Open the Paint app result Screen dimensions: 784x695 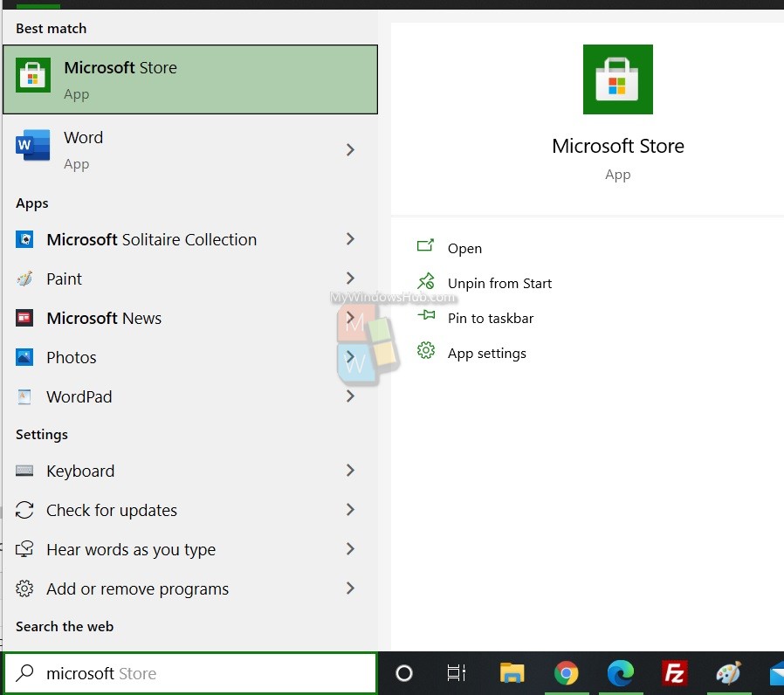[x=190, y=279]
